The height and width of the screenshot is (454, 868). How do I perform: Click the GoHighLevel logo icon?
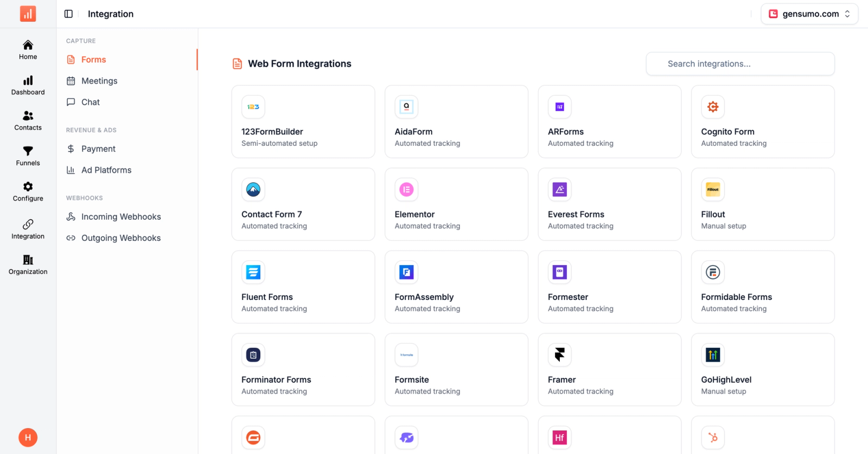pos(713,355)
